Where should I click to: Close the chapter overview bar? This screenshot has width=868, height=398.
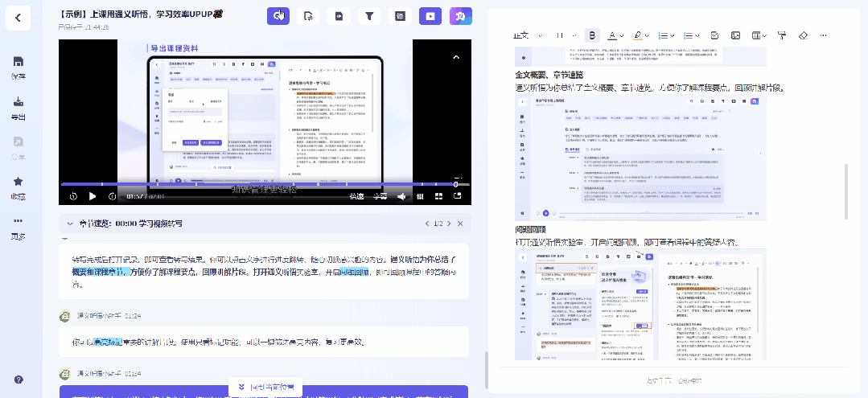[461, 224]
